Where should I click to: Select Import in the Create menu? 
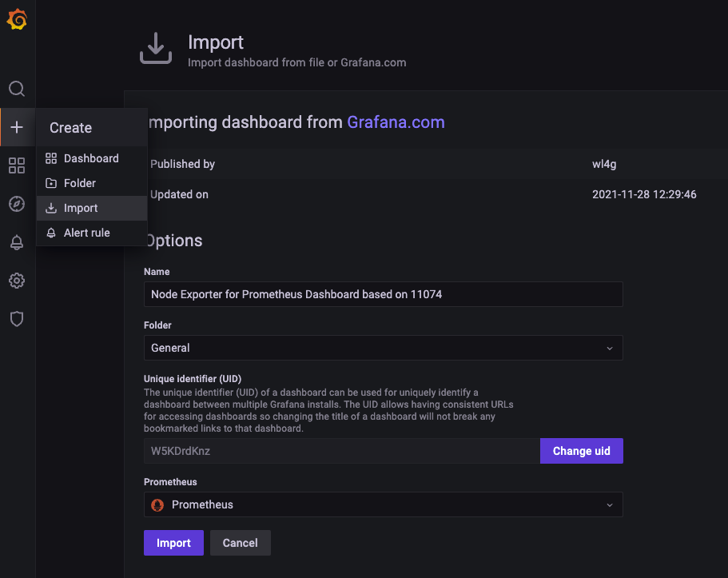91,208
